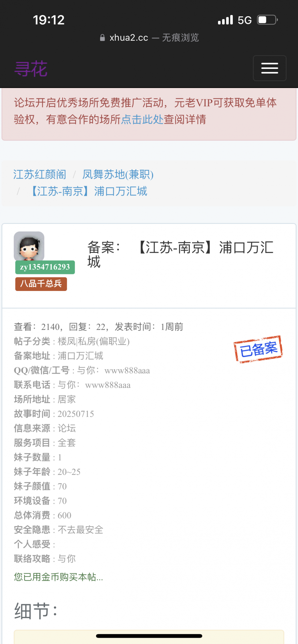This screenshot has width=298, height=644.
Task: Select the xhua2.cc address bar
Action: (x=149, y=38)
